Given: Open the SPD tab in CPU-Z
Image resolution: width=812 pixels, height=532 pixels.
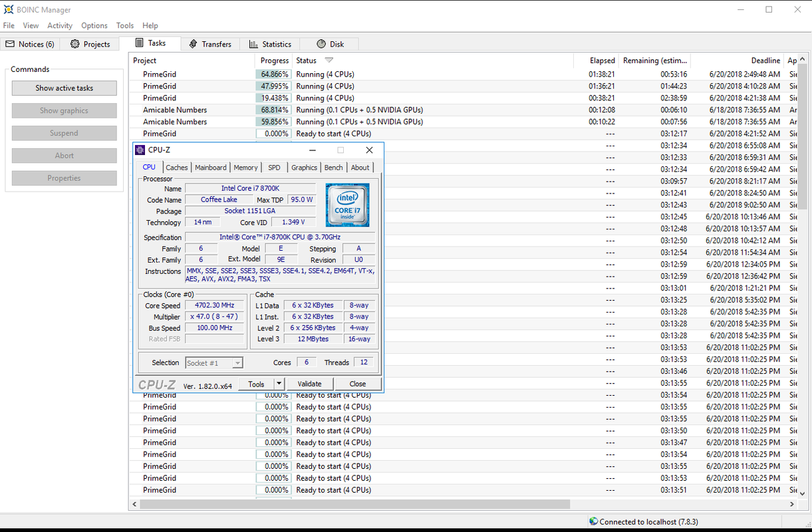Looking at the screenshot, I should click(274, 168).
